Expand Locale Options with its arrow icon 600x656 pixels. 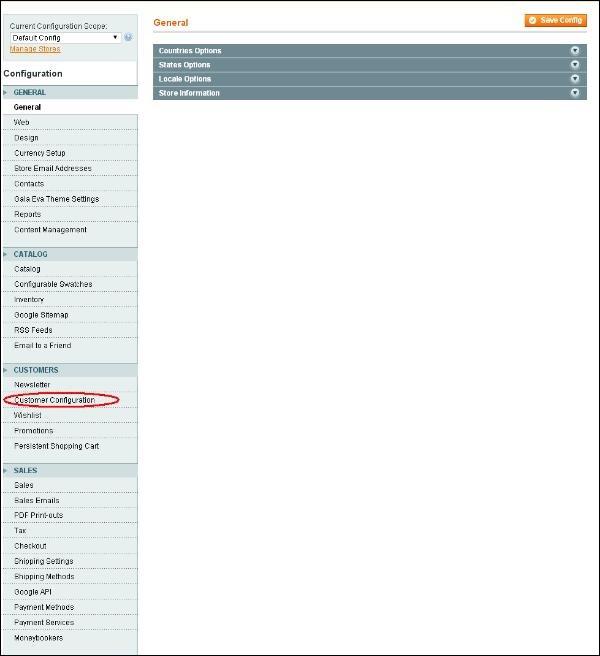pos(575,79)
